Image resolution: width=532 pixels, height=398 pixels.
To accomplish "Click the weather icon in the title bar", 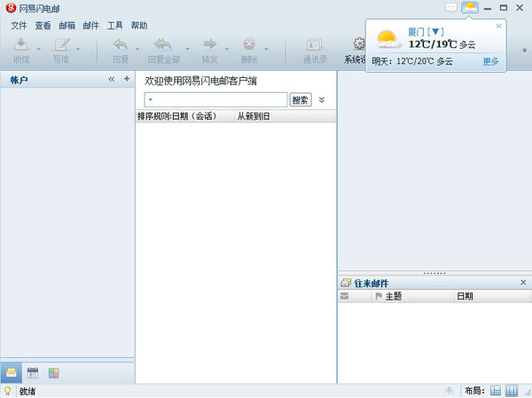I will (x=470, y=7).
